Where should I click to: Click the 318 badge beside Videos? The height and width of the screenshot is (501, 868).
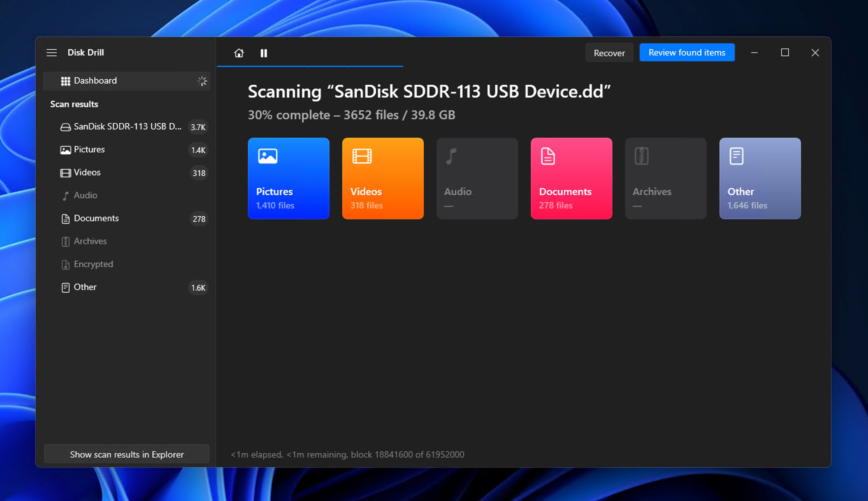(x=199, y=173)
